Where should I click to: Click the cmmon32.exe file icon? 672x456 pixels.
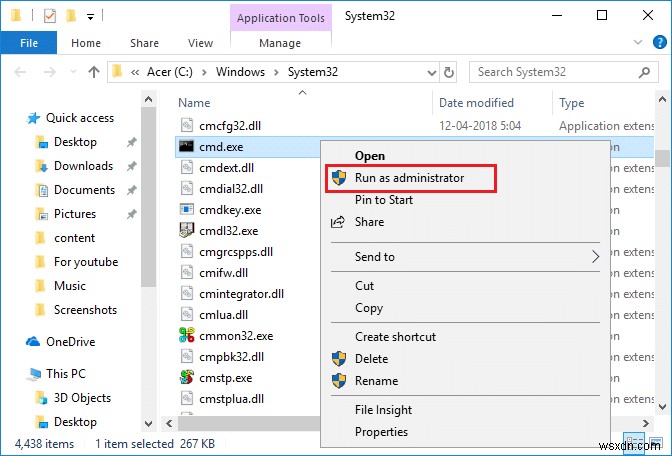(x=186, y=335)
